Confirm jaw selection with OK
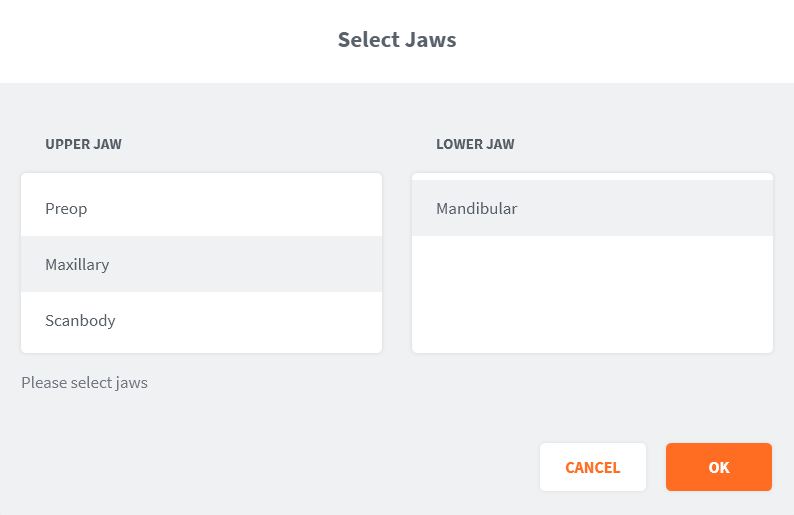This screenshot has height=515, width=794. (x=718, y=467)
